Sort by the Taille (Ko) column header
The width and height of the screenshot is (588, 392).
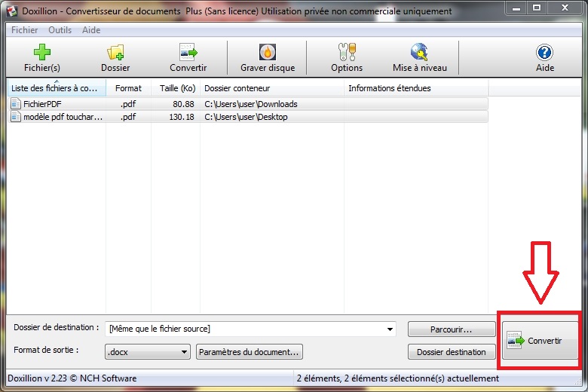177,88
